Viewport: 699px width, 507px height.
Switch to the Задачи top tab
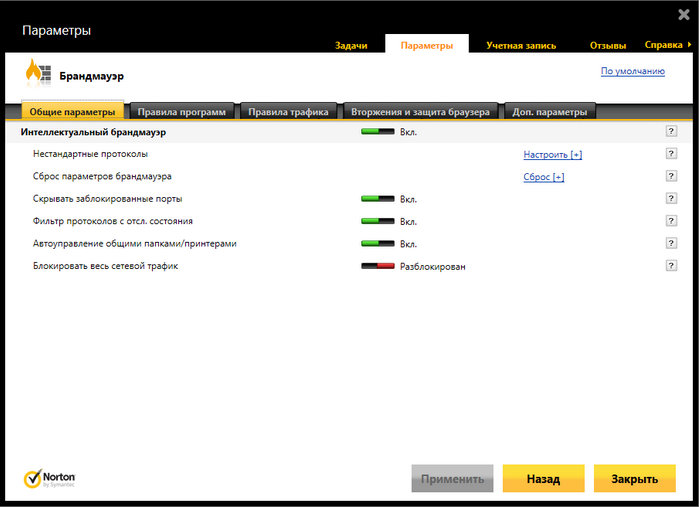point(351,45)
